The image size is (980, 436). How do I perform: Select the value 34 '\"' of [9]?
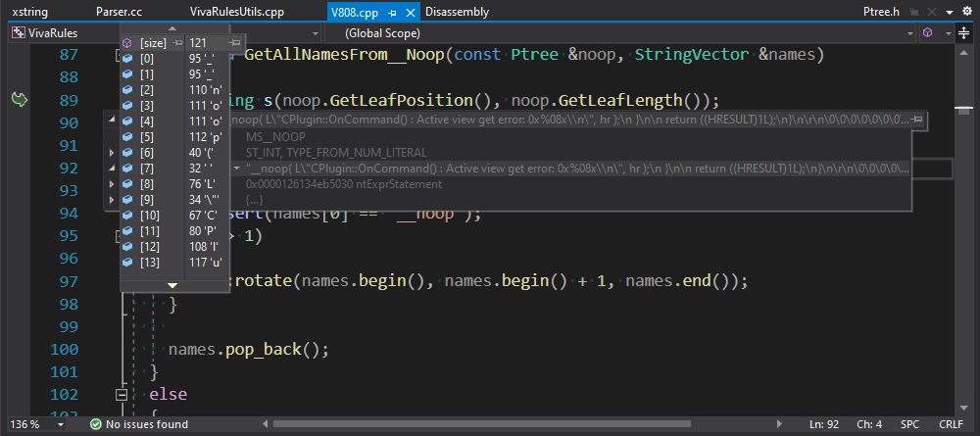click(x=205, y=199)
